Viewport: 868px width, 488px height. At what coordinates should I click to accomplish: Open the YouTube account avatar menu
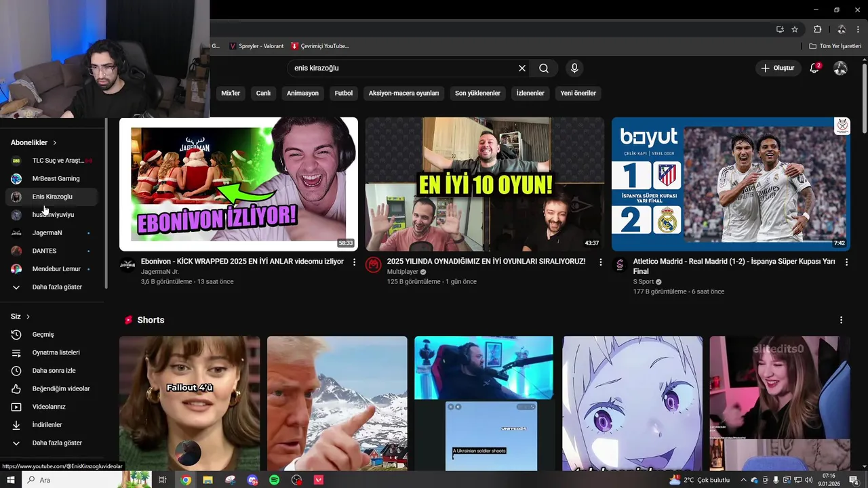point(840,68)
